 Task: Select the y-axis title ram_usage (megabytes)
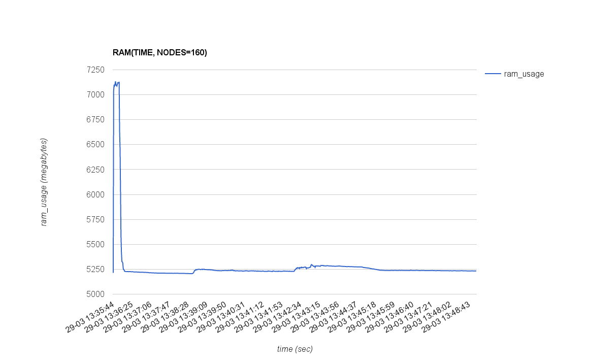coord(44,182)
